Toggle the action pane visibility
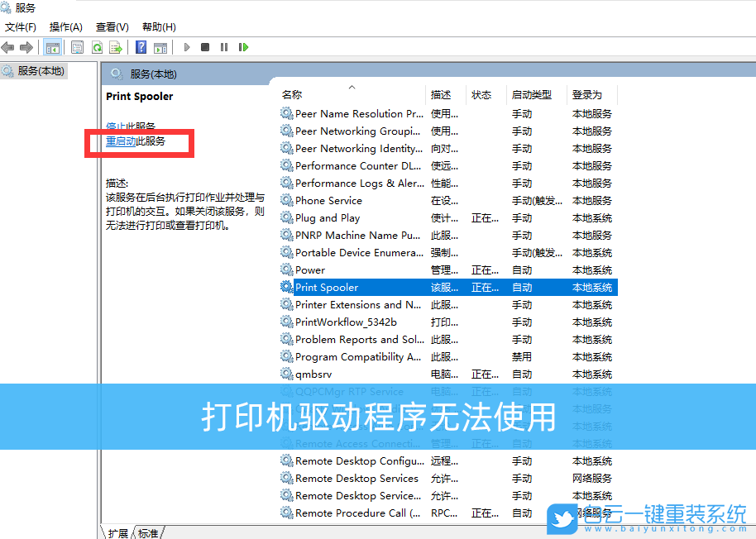This screenshot has width=756, height=539. 160,47
